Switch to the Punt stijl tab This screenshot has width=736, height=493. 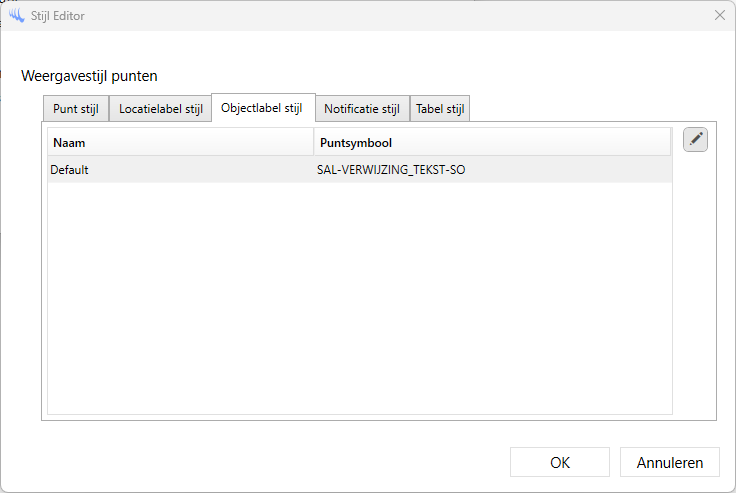[76, 109]
